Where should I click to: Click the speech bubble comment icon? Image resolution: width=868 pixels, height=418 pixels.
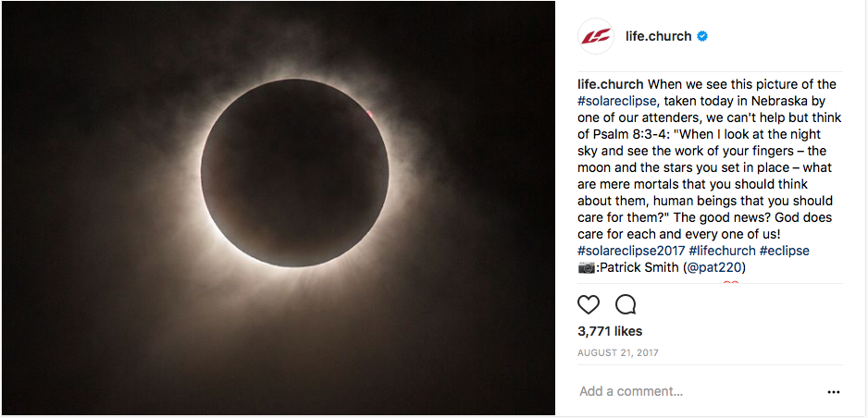(x=626, y=304)
